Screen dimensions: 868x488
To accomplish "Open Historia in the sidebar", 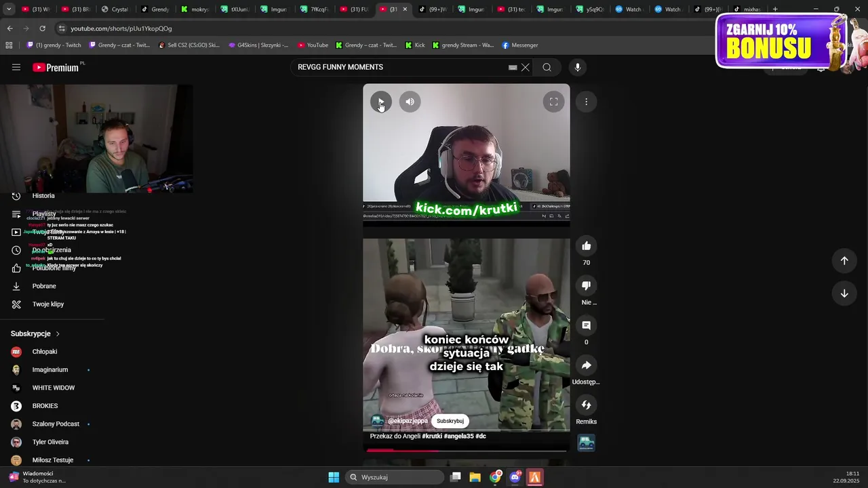I will 43,196.
